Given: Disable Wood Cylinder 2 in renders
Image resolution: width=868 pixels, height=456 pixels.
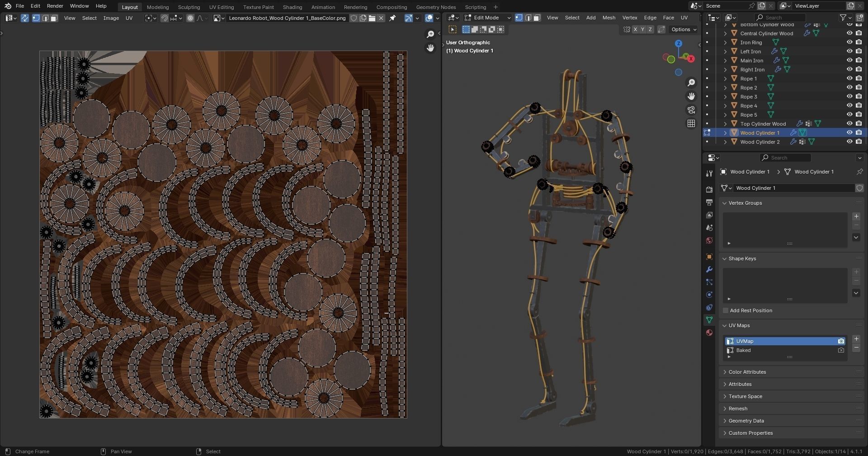Looking at the screenshot, I should 859,142.
